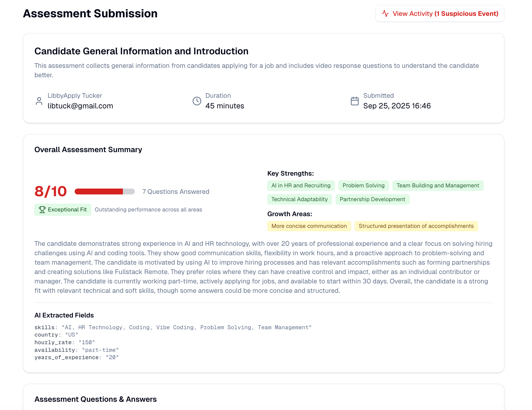Toggle the Technical Adaptability strength chip
The height and width of the screenshot is (410, 532).
click(299, 199)
